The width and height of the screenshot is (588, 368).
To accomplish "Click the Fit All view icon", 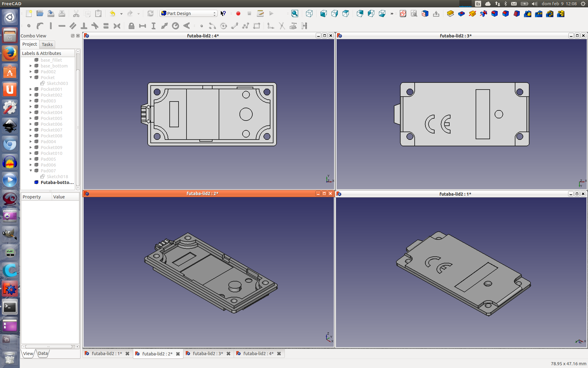I will 295,13.
